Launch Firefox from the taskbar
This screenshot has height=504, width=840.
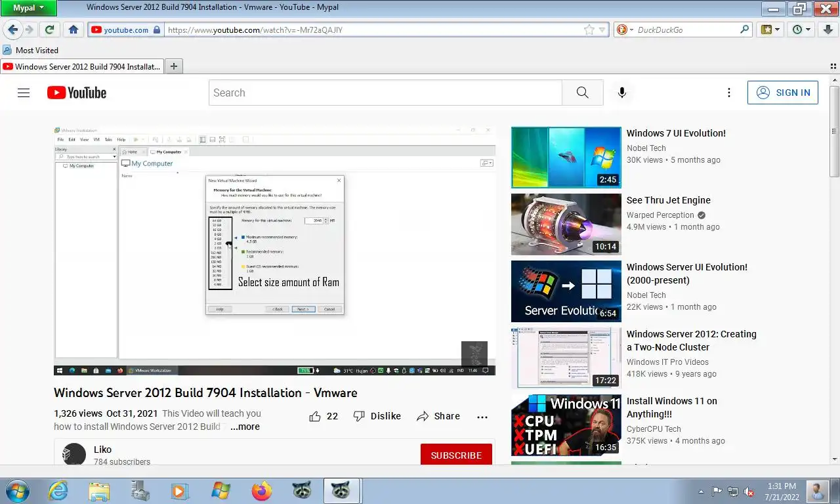[261, 491]
